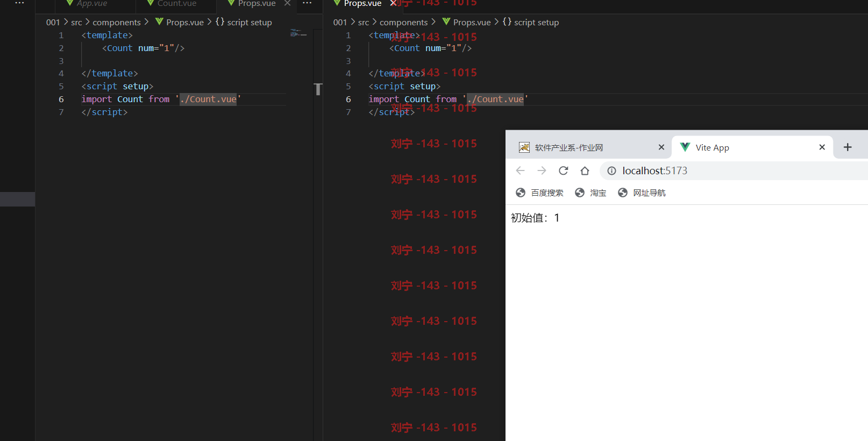This screenshot has height=441, width=868.
Task: Click right breadcrumb Props.vue file
Action: 472,22
